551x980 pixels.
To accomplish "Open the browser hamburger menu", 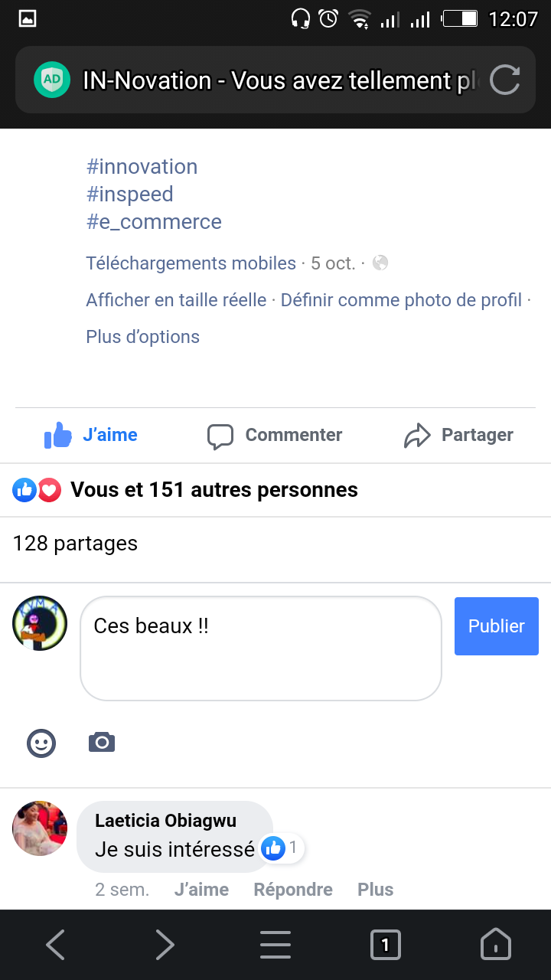I will [275, 945].
